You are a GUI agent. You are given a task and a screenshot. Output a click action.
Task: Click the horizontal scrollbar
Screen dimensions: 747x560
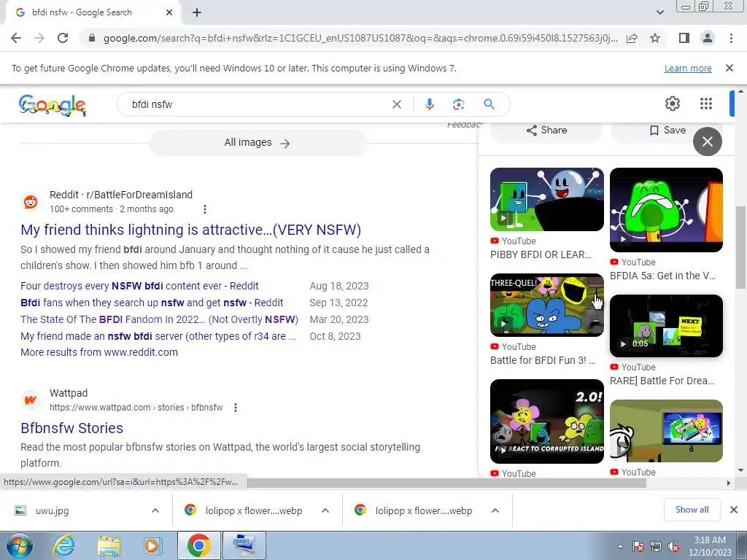(x=447, y=483)
